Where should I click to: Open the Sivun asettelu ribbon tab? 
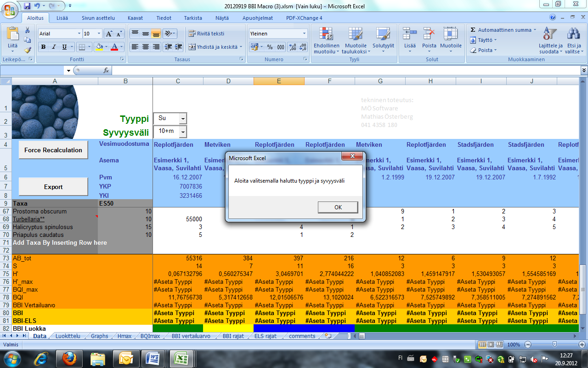tap(98, 18)
